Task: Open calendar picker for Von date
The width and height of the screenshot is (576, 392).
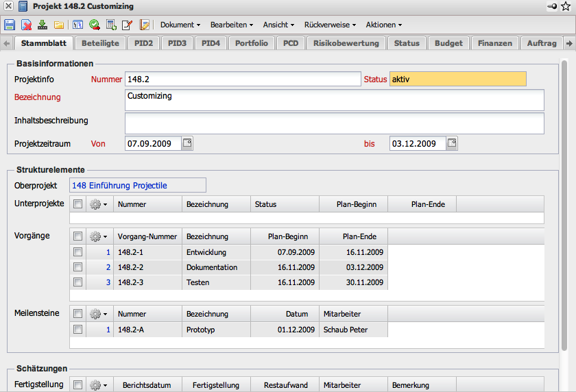Action: point(187,143)
